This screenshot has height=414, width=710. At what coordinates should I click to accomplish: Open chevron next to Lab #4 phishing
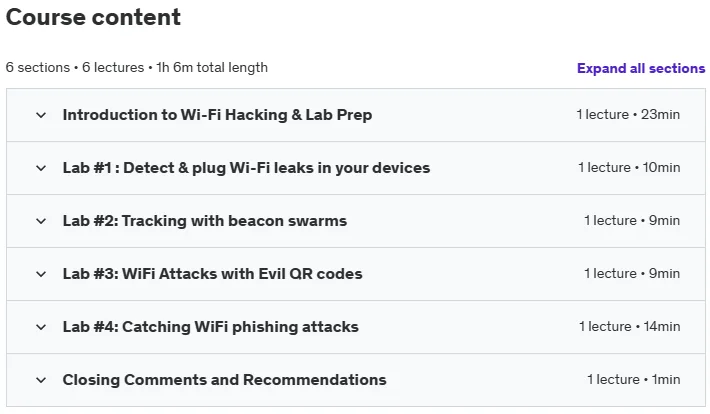pos(41,327)
